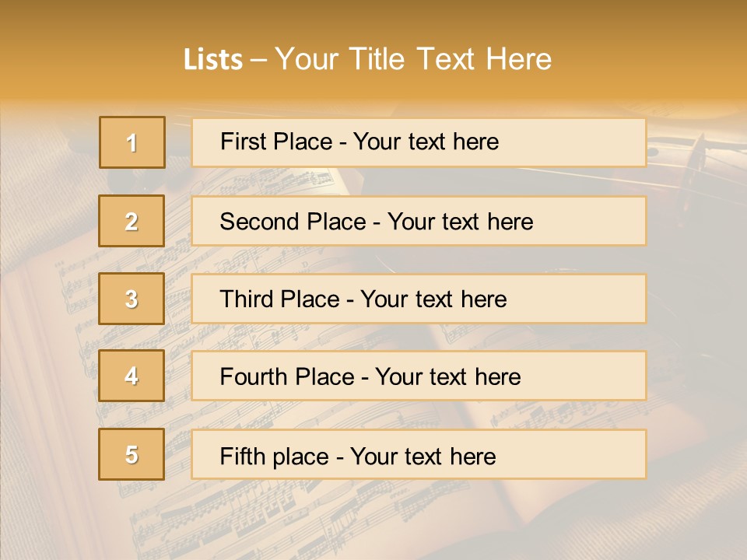The width and height of the screenshot is (747, 560).
Task: Click the number 1 box
Action: pyautogui.click(x=132, y=142)
